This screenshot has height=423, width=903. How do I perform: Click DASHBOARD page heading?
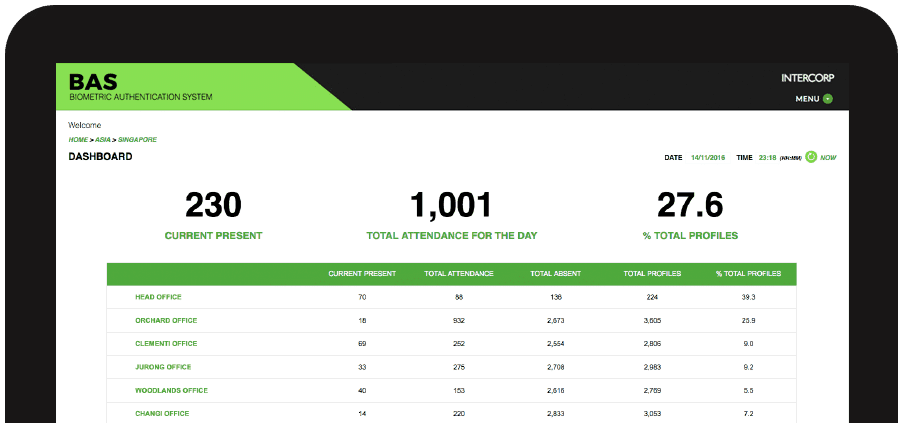100,157
